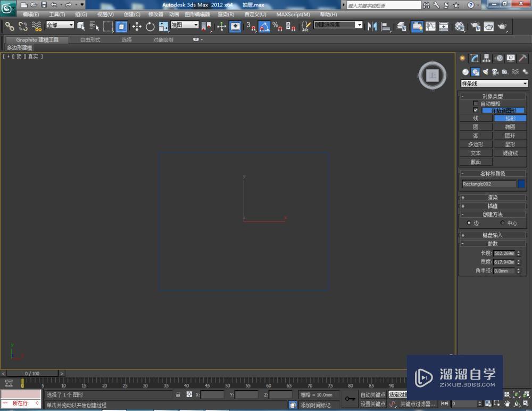The height and width of the screenshot is (411, 532).
Task: Switch to the Modify panel wrench icon
Action: point(474,57)
